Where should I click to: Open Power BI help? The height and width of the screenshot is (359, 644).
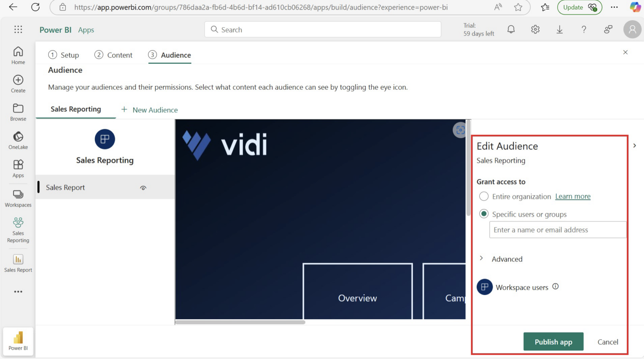click(584, 29)
